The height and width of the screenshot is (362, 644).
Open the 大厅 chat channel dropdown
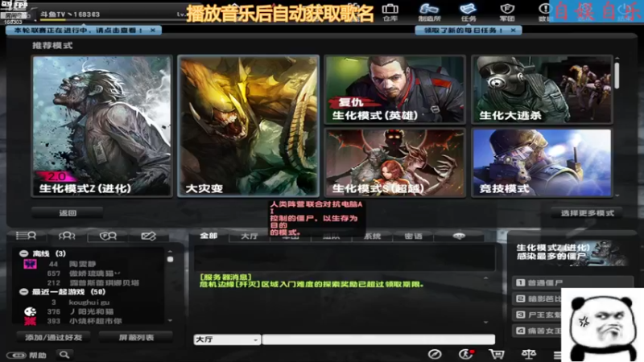point(227,339)
